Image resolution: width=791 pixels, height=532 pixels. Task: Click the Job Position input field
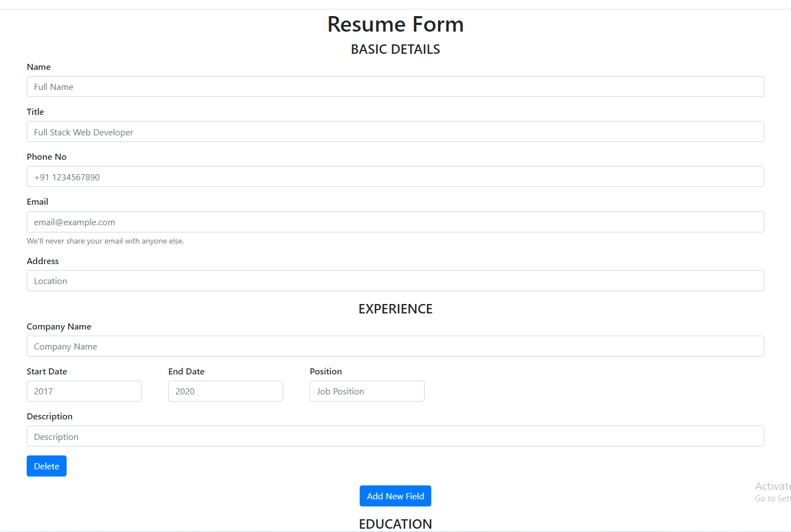pos(367,391)
